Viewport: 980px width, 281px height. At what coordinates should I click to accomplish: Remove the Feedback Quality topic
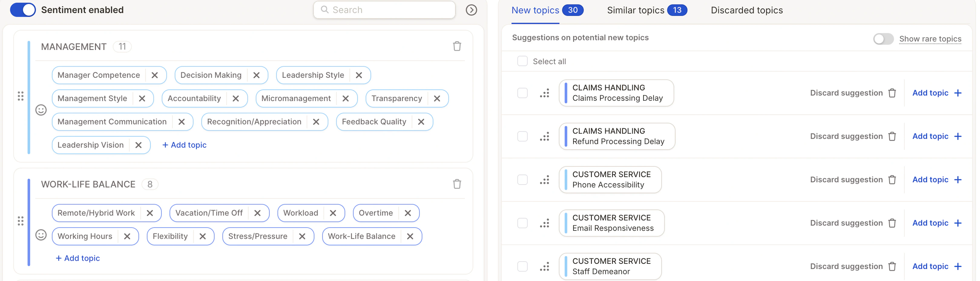coord(421,121)
